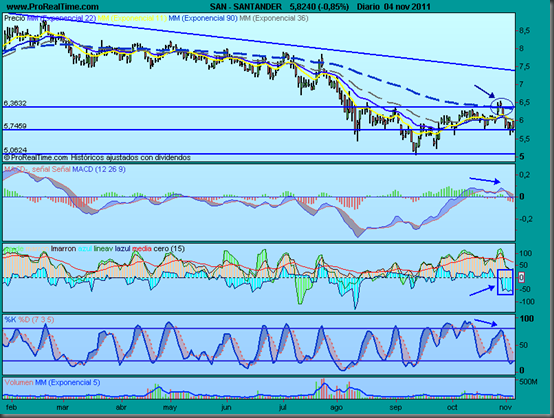Screen dimensions: 554x418
Task: Click the 5,7469 horizontal level label
Action: click(x=15, y=126)
